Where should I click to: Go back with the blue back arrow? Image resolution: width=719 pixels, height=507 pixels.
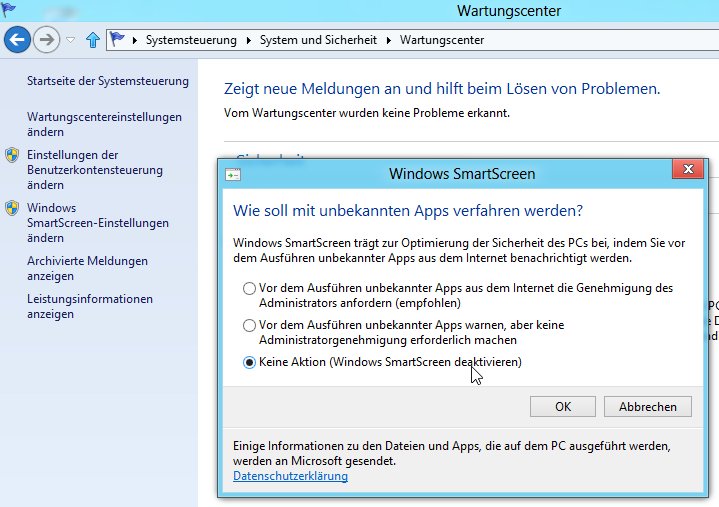pos(17,40)
